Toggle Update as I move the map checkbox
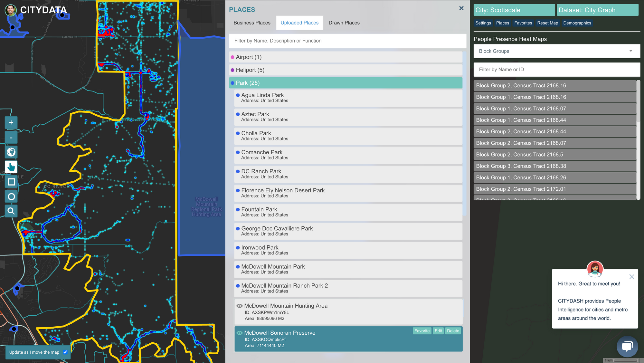Image resolution: width=644 pixels, height=363 pixels. pos(65,352)
